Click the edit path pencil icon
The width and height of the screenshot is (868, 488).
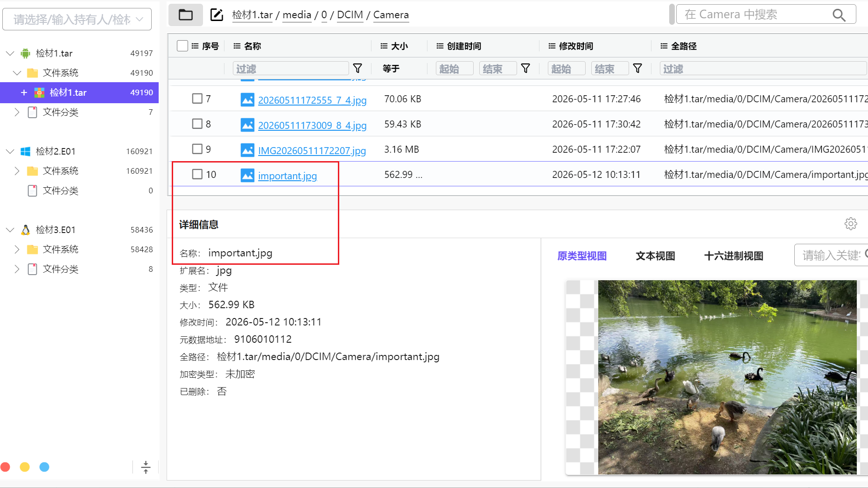pos(217,15)
